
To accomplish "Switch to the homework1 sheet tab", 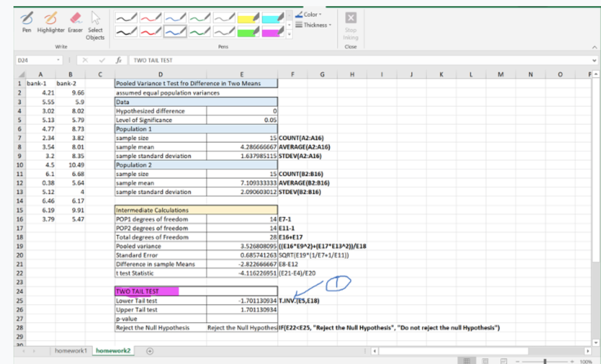I will point(71,351).
